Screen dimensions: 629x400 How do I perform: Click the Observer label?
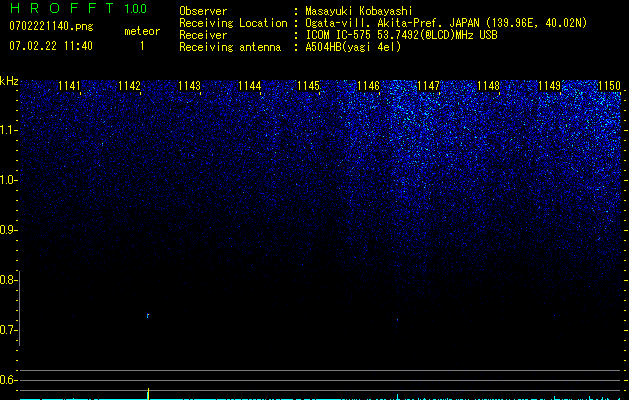pyautogui.click(x=203, y=11)
